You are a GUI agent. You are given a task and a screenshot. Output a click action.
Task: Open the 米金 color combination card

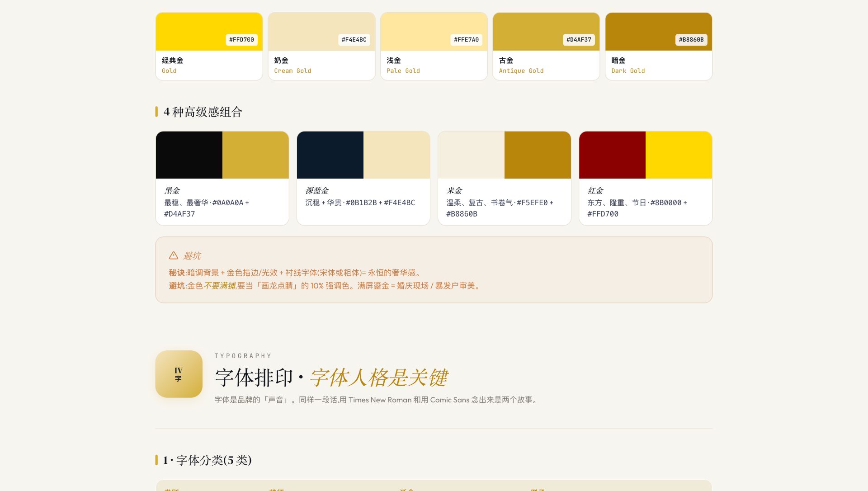[x=505, y=178]
